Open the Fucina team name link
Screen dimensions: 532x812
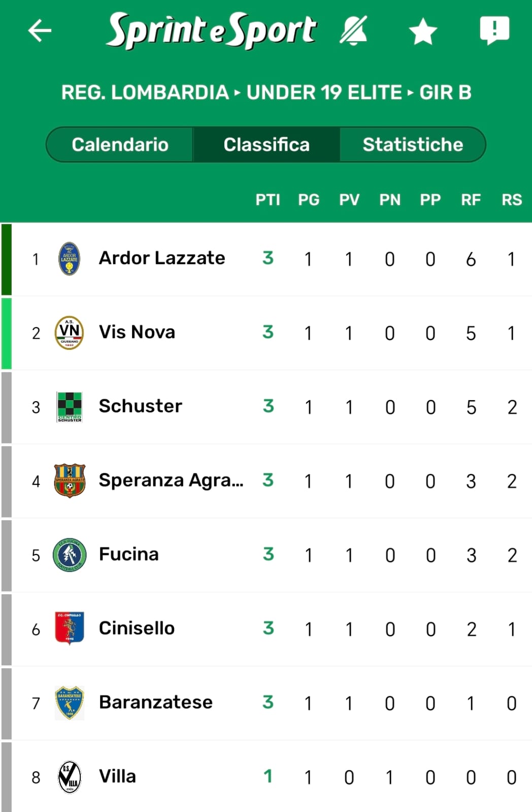click(x=129, y=554)
